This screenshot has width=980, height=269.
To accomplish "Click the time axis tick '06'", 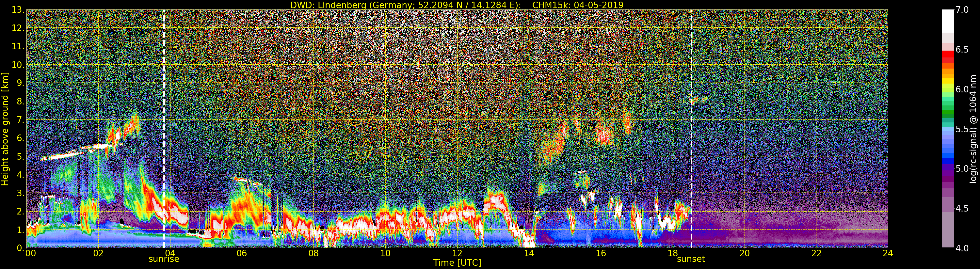I will click(242, 253).
